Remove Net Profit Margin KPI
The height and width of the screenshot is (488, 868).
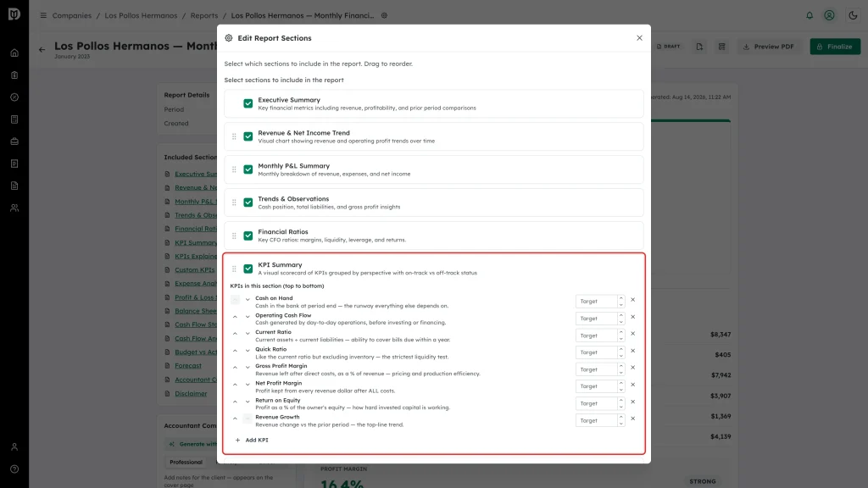(x=632, y=385)
